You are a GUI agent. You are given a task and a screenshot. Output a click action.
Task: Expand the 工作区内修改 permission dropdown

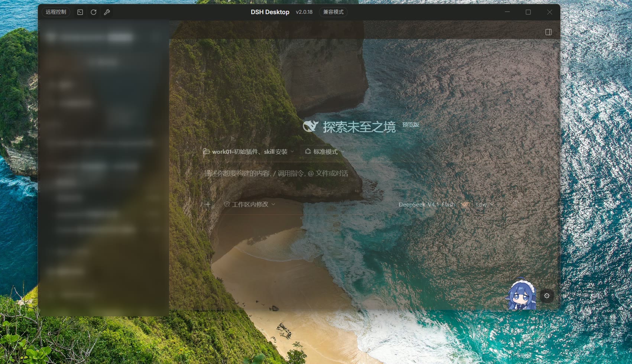(x=250, y=204)
